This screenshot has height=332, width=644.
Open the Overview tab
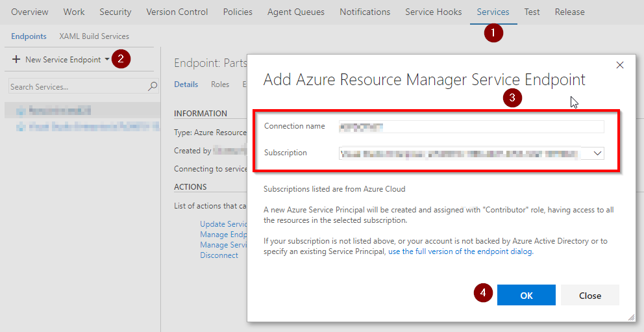coord(30,12)
